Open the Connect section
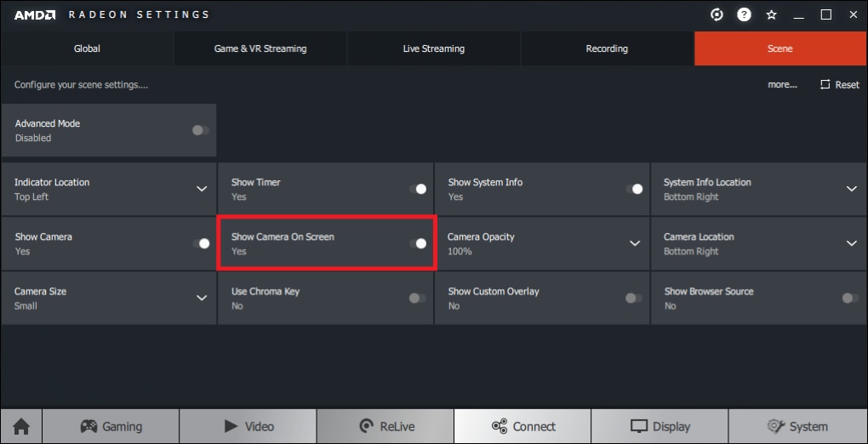Image resolution: width=868 pixels, height=444 pixels. click(x=523, y=426)
